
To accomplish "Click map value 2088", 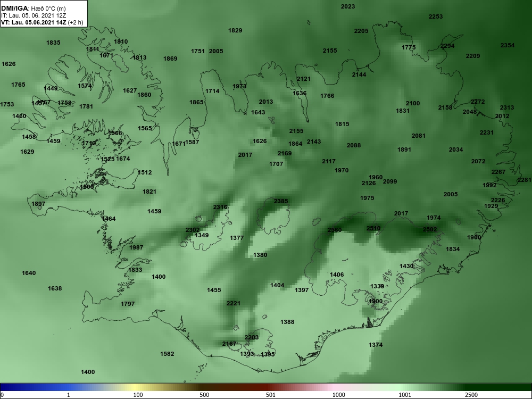I will pos(354,146).
